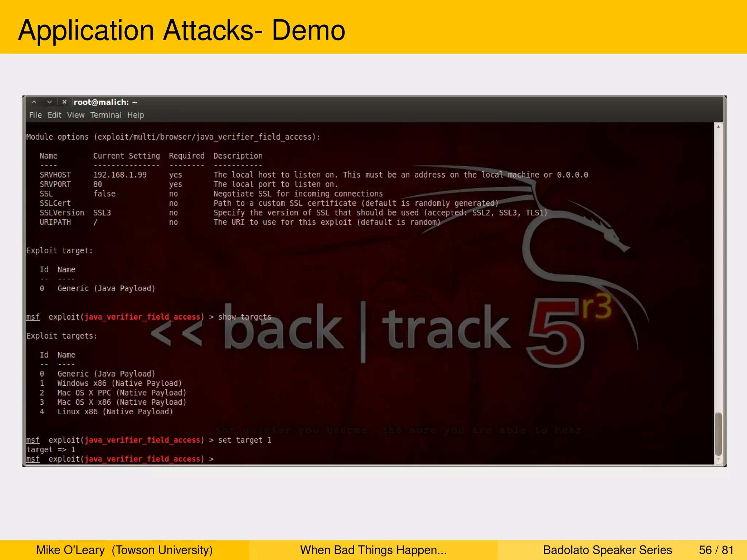The height and width of the screenshot is (560, 747).
Task: Click the terminal scrollbar up arrow
Action: click(718, 127)
